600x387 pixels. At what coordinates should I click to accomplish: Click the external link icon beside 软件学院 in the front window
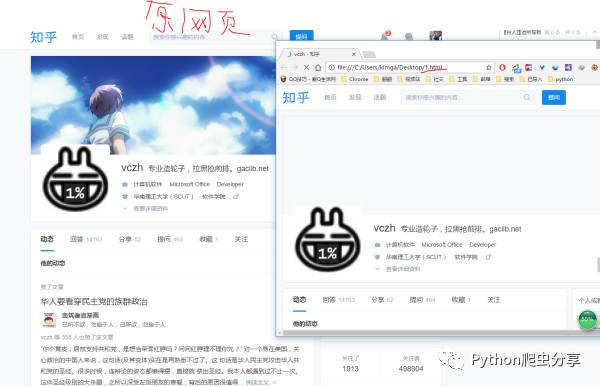coord(488,257)
